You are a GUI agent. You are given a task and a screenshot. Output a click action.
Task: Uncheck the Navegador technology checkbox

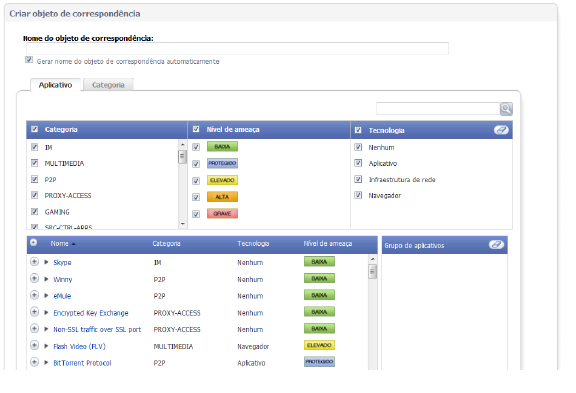[x=358, y=195]
